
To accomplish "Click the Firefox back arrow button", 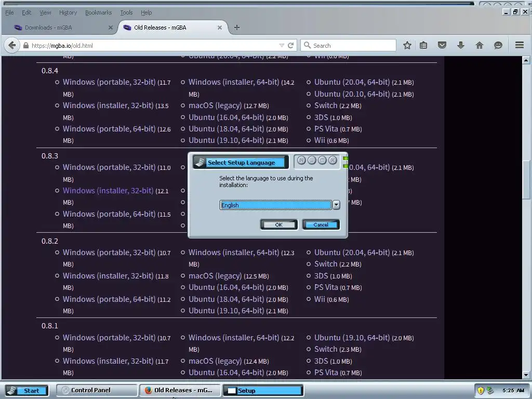I will click(12, 46).
